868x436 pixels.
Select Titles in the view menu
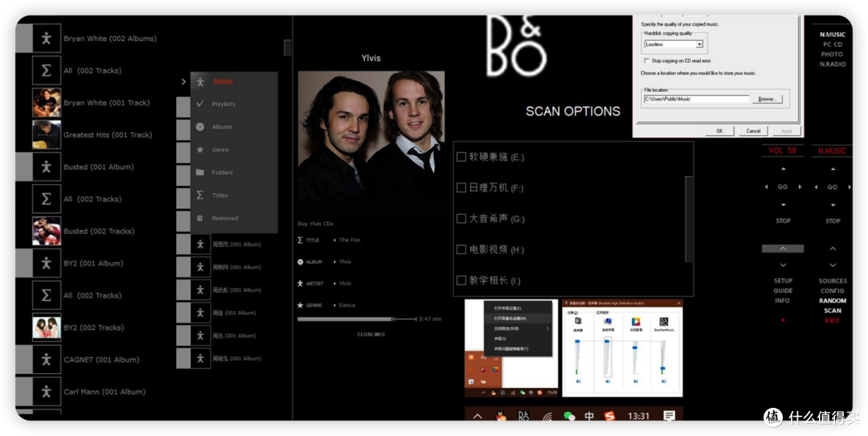tap(219, 195)
